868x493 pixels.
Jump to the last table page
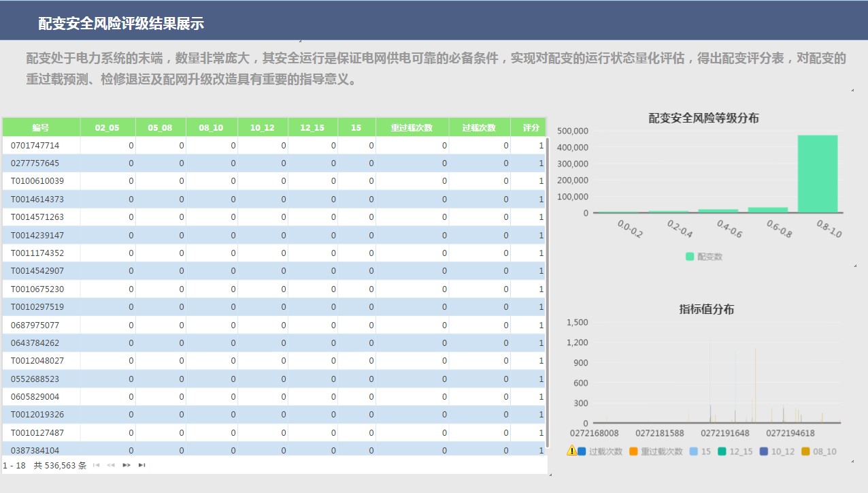[141, 466]
